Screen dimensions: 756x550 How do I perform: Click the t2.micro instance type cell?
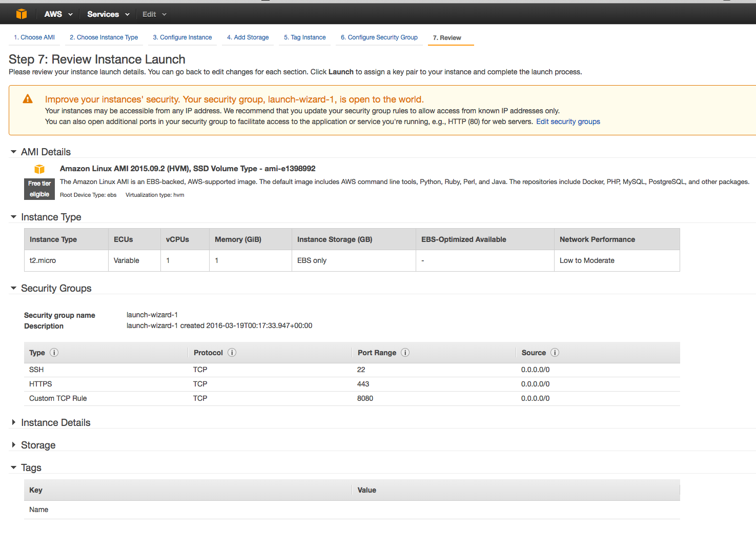point(66,260)
